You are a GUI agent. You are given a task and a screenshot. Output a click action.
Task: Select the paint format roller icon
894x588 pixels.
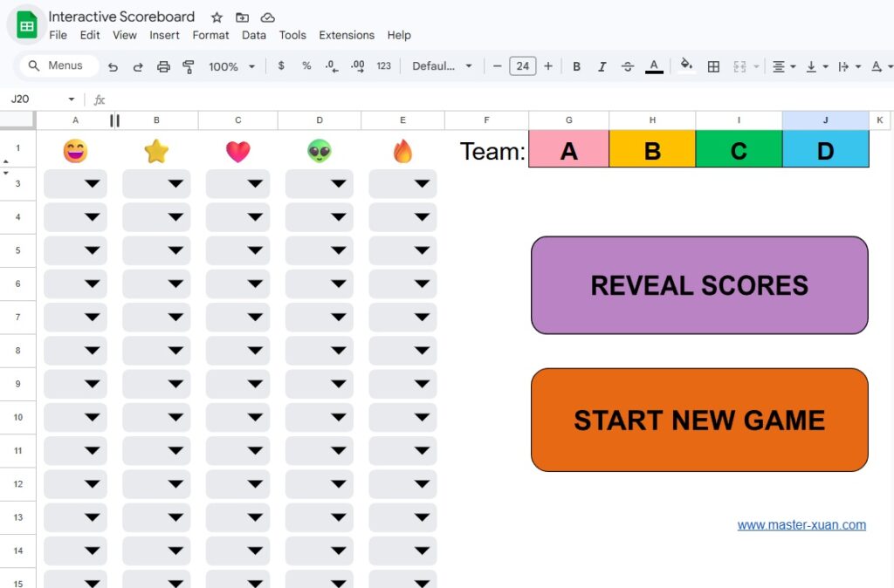189,66
